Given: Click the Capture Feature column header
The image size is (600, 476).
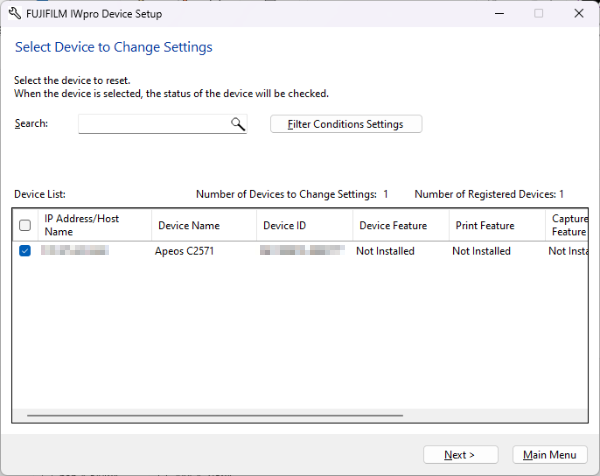Looking at the screenshot, I should pyautogui.click(x=567, y=225).
